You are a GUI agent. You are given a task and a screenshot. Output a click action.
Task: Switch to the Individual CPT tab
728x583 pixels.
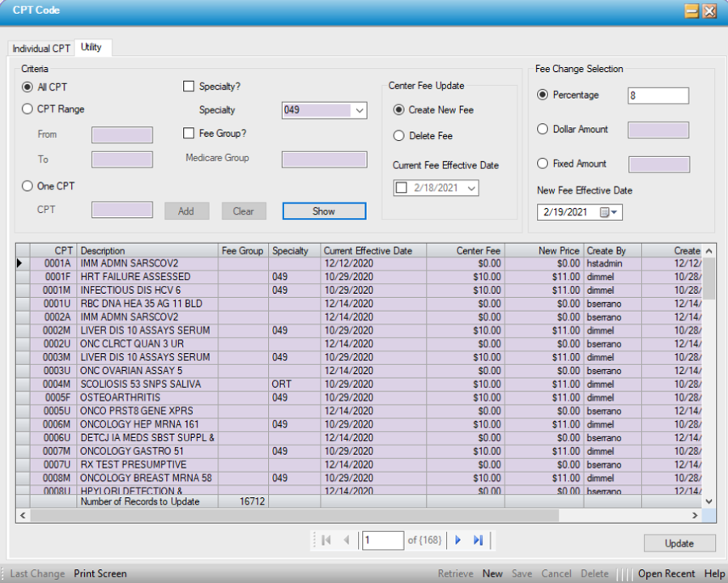pos(41,49)
